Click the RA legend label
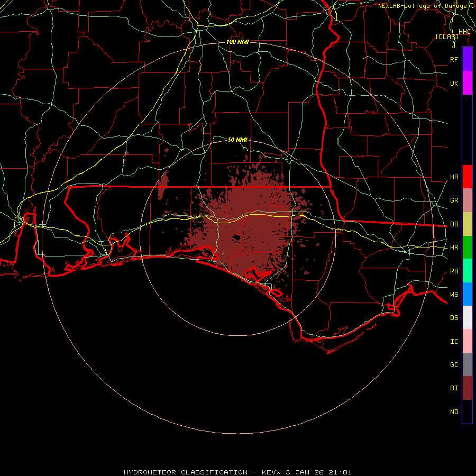 454,271
